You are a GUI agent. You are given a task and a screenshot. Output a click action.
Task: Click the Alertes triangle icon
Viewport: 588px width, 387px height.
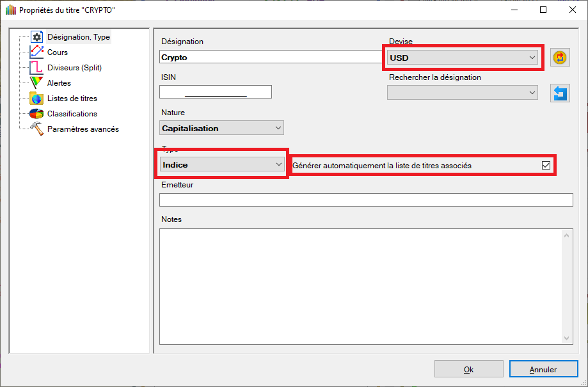point(36,83)
